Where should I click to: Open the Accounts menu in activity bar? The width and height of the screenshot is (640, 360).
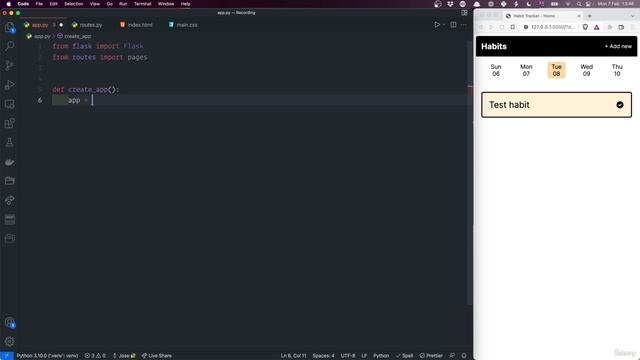[9, 322]
